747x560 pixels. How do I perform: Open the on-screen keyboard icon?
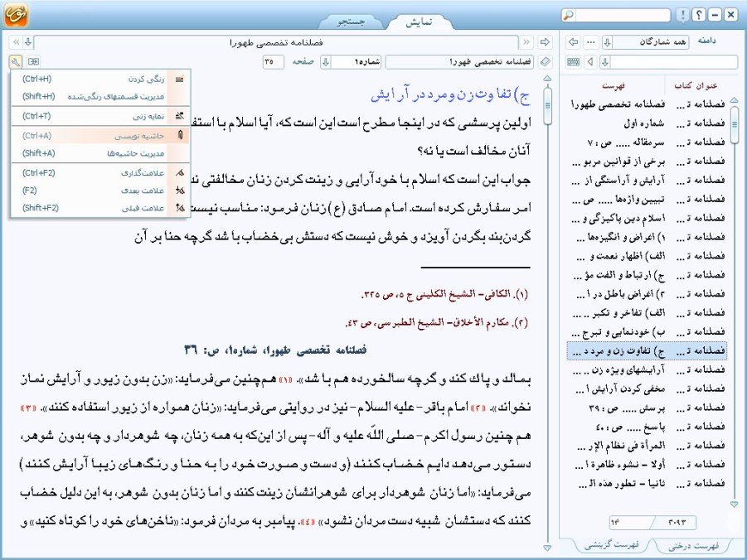574,61
